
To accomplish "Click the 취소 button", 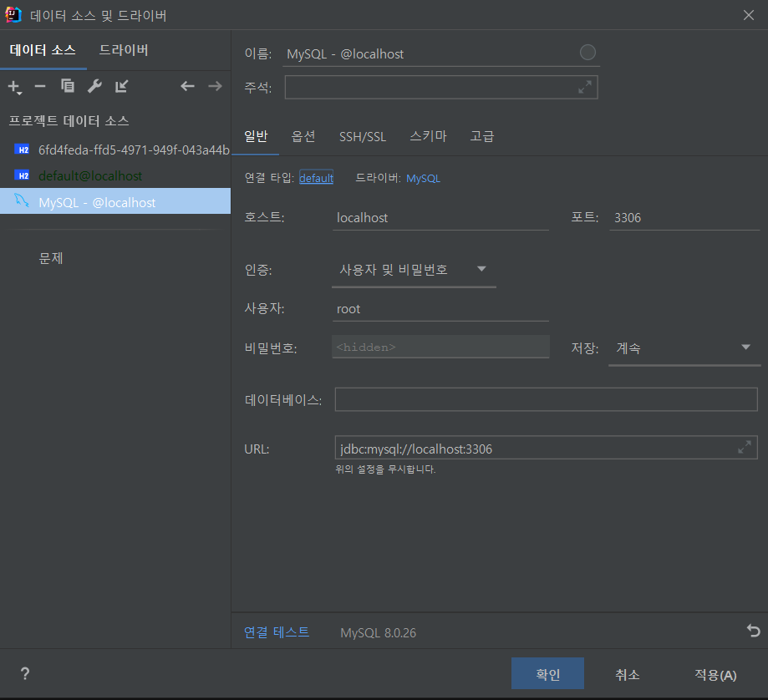I will coord(628,675).
